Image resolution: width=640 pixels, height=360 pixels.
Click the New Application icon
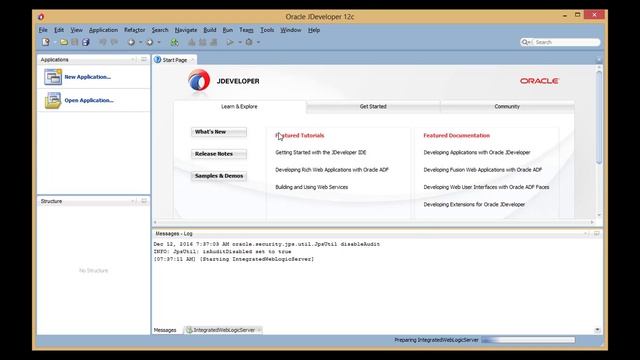53,77
